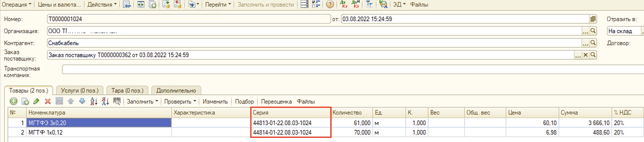Click the copy document with plus icon
The height and width of the screenshot is (142, 644).
tap(153, 4)
